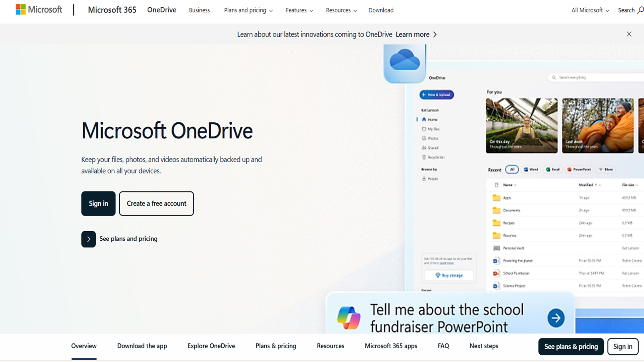The height and width of the screenshot is (362, 644).
Task: Open the More filter in Recent
Action: coord(606,170)
